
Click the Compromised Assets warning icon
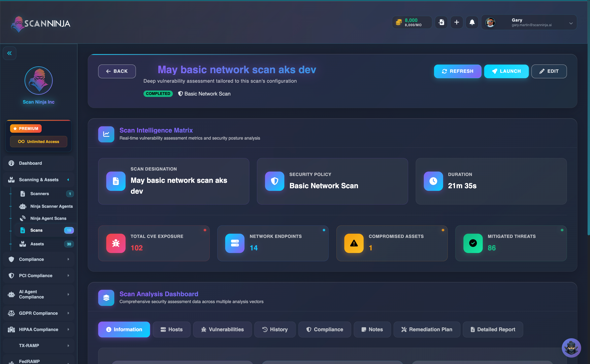(x=354, y=243)
